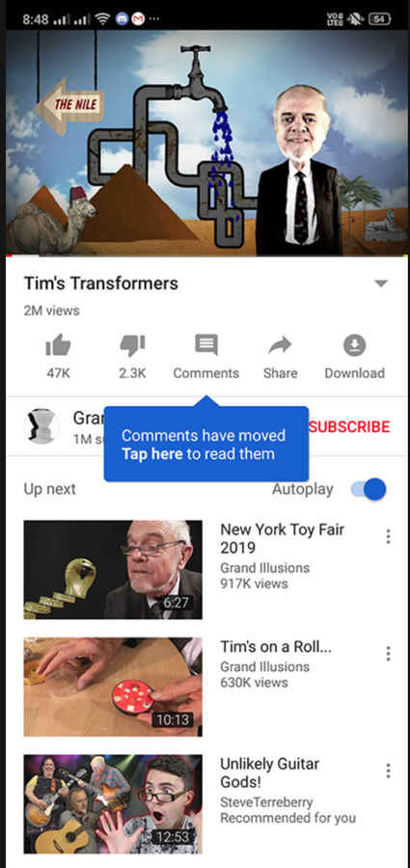Image resolution: width=410 pixels, height=868 pixels.
Task: Tap the 'Comments have moved' tooltip
Action: click(206, 444)
